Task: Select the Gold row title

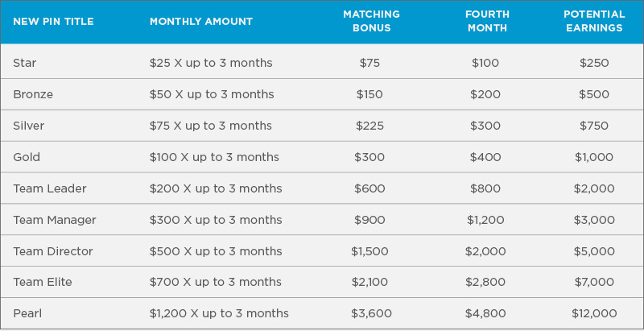Action: (27, 157)
